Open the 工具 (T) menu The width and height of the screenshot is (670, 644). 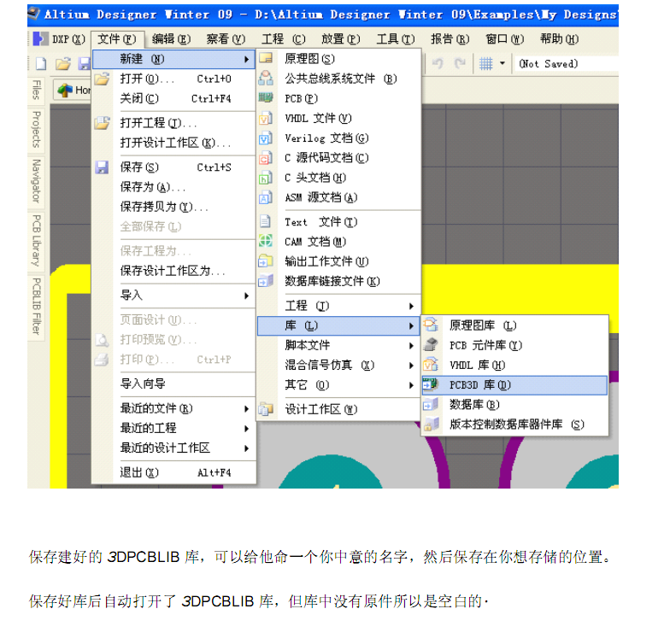click(x=395, y=39)
